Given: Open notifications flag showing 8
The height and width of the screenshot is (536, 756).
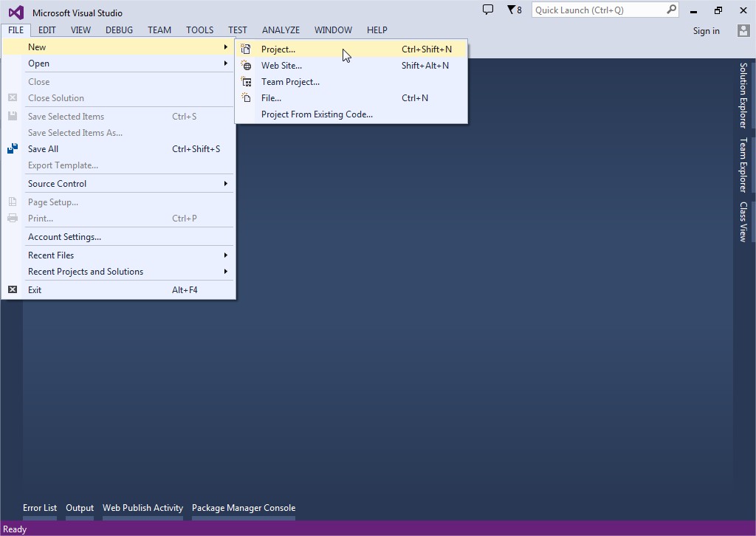Looking at the screenshot, I should tap(514, 10).
